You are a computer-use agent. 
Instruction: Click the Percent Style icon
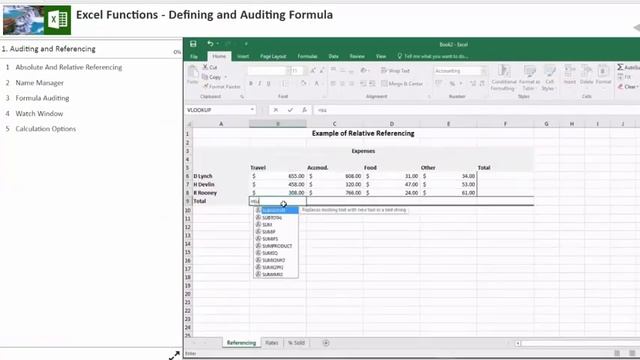click(x=452, y=84)
